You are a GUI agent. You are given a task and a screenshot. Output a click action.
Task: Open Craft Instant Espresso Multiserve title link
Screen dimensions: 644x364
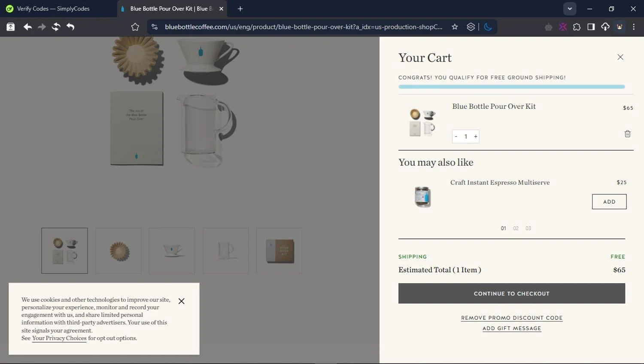pyautogui.click(x=500, y=182)
